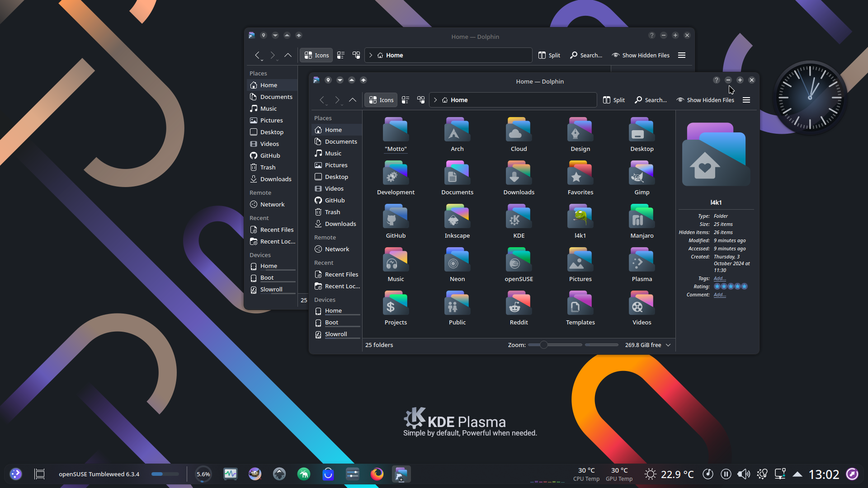The image size is (868, 488).
Task: Open hamburger menu in back Dolphin window
Action: [x=682, y=55]
